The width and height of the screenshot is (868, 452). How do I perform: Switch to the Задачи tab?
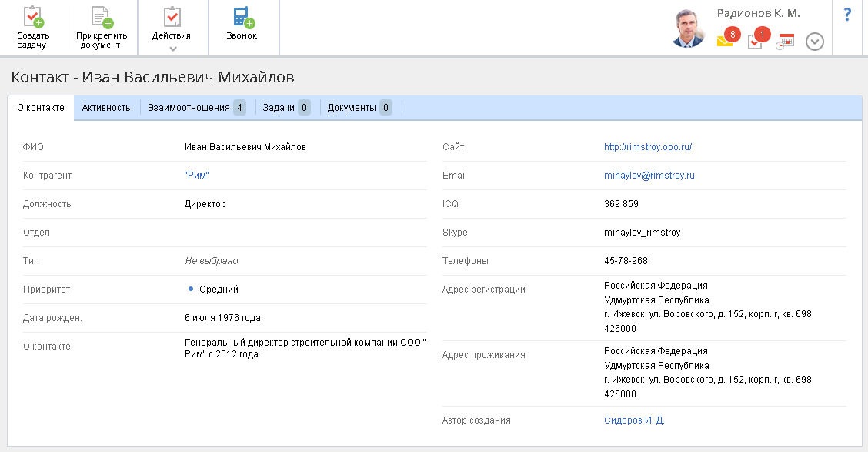click(285, 108)
